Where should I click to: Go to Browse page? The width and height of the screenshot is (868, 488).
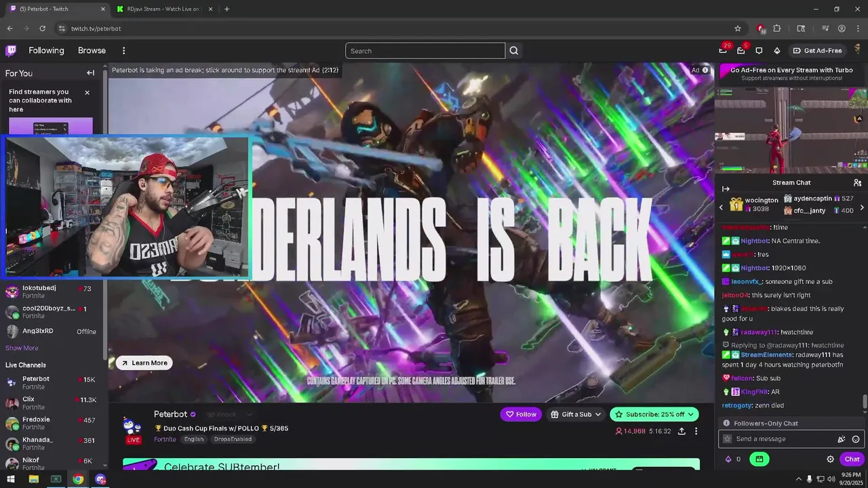(92, 51)
